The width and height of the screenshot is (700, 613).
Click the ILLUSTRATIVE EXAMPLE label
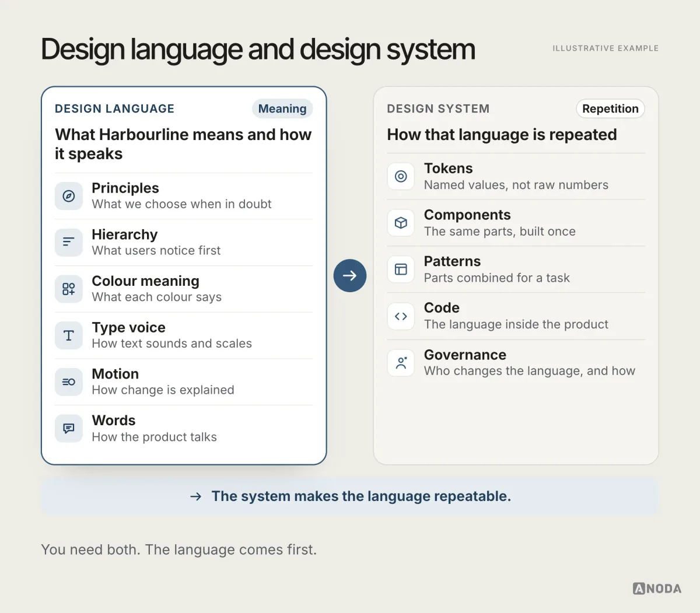coord(605,48)
